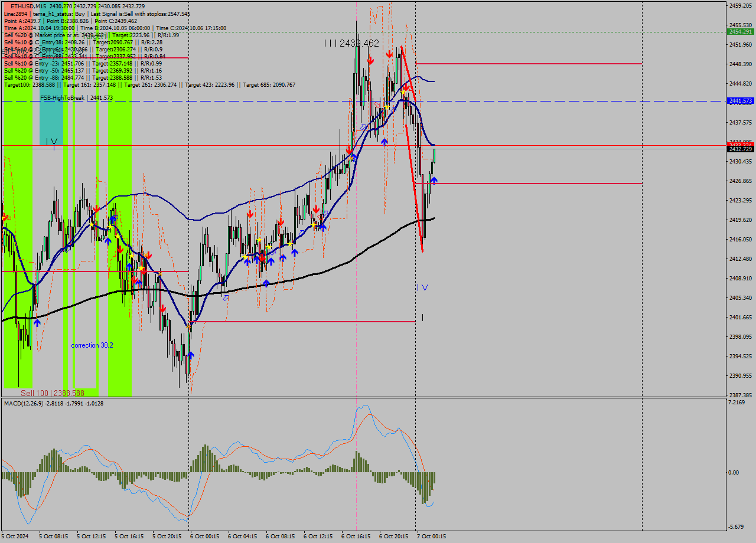Screen dimensions: 756x543
Task: Click the '6 Oct 00:15' time axis label
Action: coord(205,537)
